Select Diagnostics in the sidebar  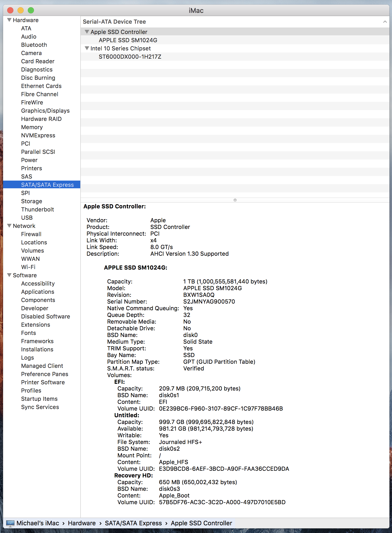tap(37, 69)
